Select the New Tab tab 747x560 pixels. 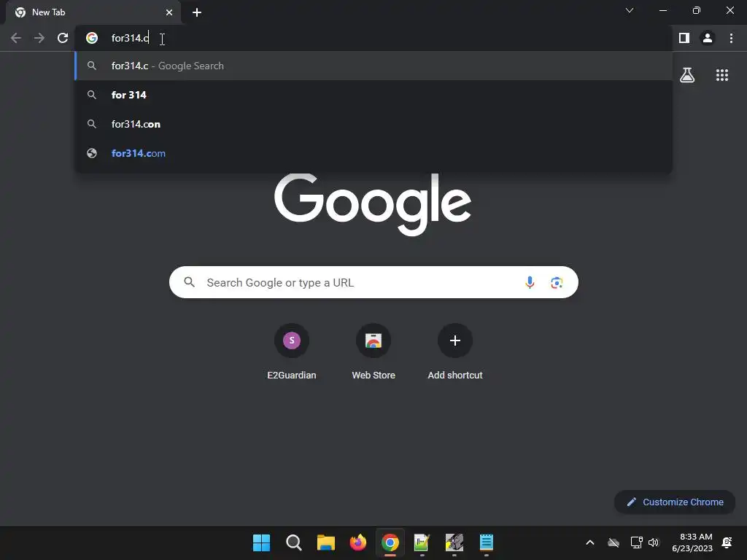[93, 12]
